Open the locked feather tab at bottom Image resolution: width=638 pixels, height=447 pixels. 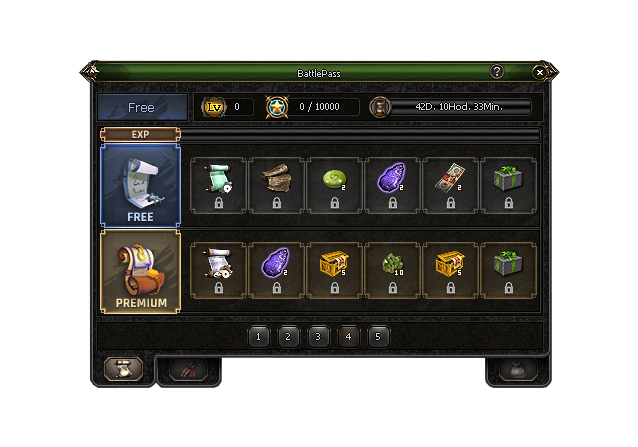click(x=188, y=370)
